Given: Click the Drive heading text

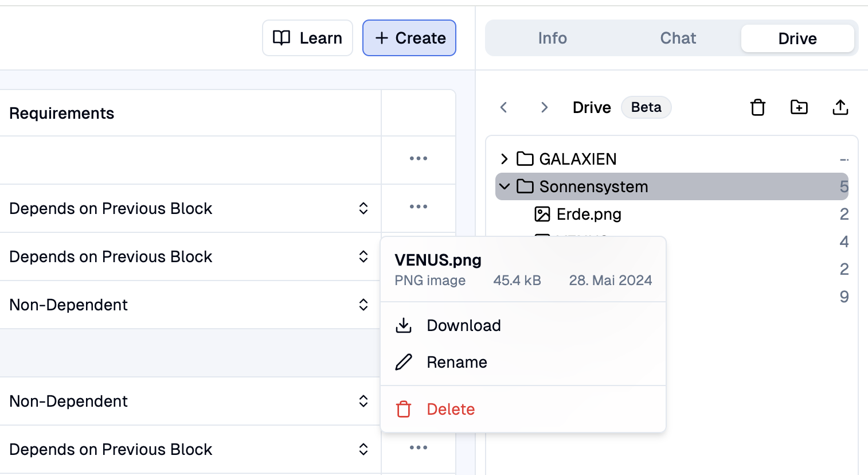Looking at the screenshot, I should click(592, 107).
